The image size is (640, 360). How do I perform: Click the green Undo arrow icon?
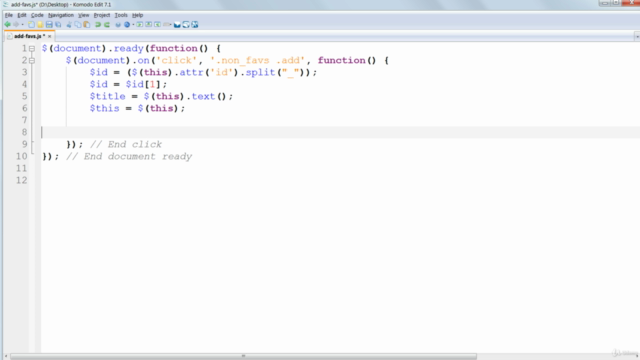pos(98,25)
